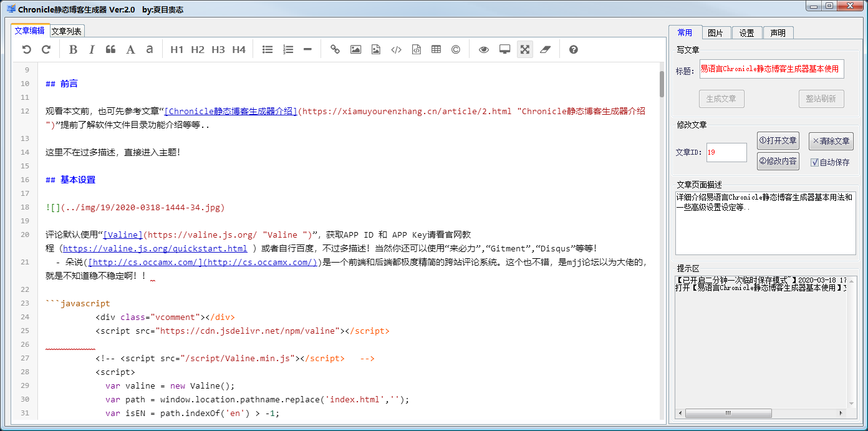
Task: Insert an H3 heading
Action: click(x=218, y=49)
